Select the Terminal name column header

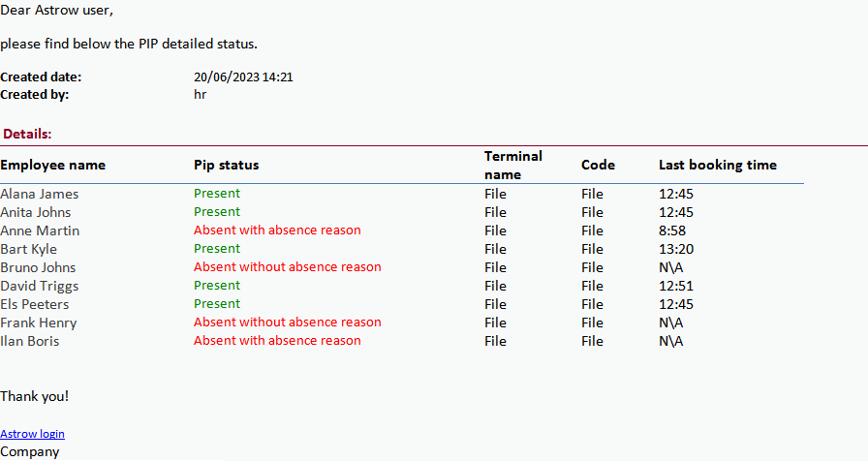[x=512, y=165]
